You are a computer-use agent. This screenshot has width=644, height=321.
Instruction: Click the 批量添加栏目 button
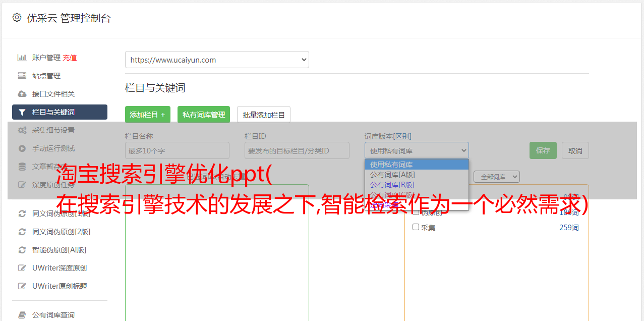264,115
